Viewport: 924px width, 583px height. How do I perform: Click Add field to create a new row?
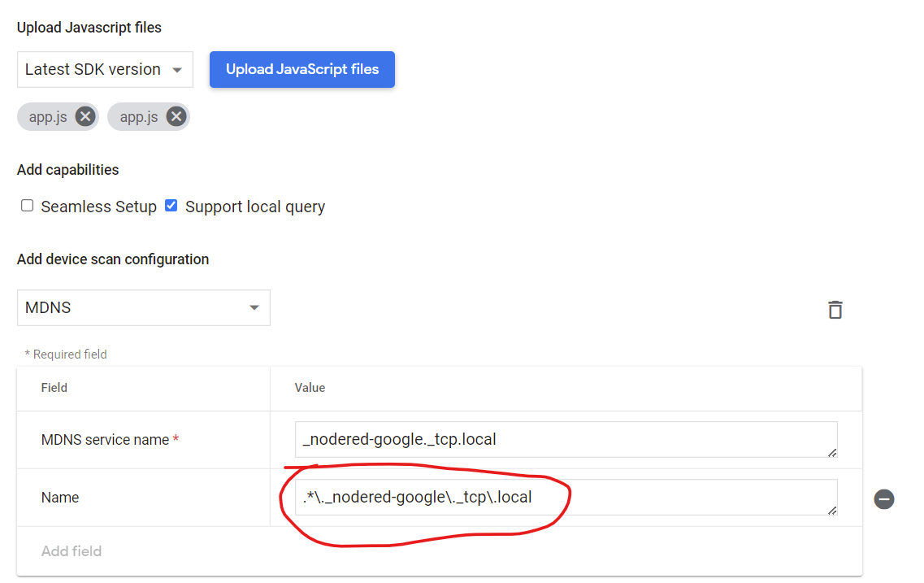[72, 550]
